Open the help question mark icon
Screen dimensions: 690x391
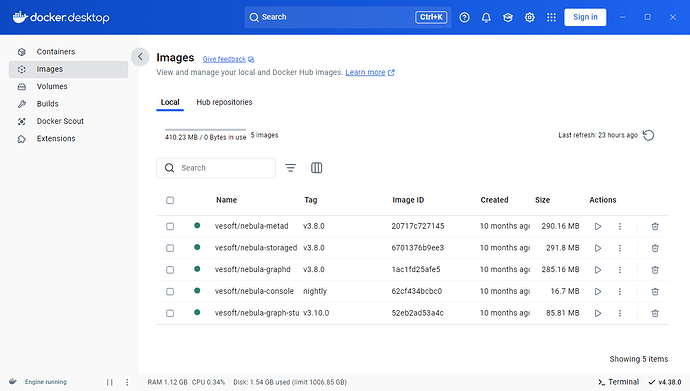tap(464, 17)
